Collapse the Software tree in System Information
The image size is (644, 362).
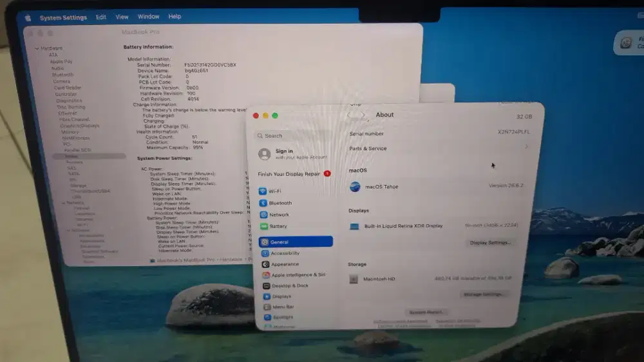[69, 230]
